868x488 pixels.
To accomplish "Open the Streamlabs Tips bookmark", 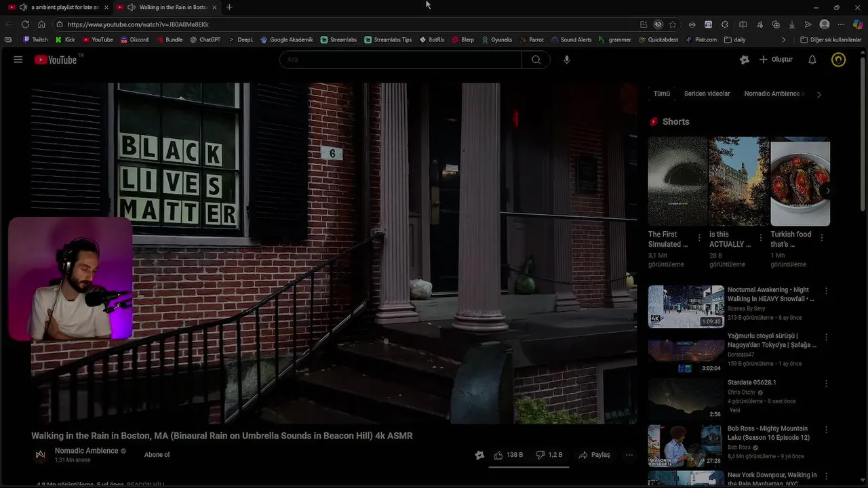I will click(388, 40).
